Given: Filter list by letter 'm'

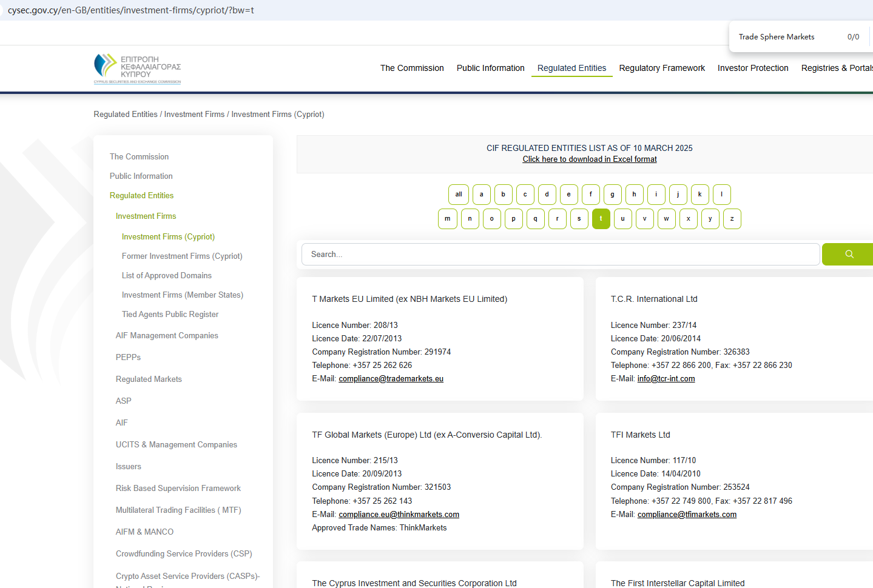Looking at the screenshot, I should click(448, 219).
